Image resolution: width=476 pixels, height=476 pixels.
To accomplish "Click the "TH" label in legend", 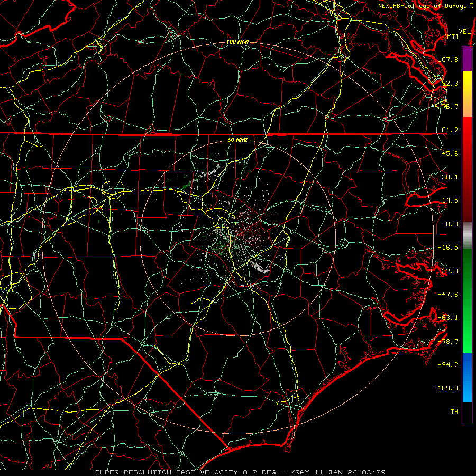I will click(x=454, y=412).
